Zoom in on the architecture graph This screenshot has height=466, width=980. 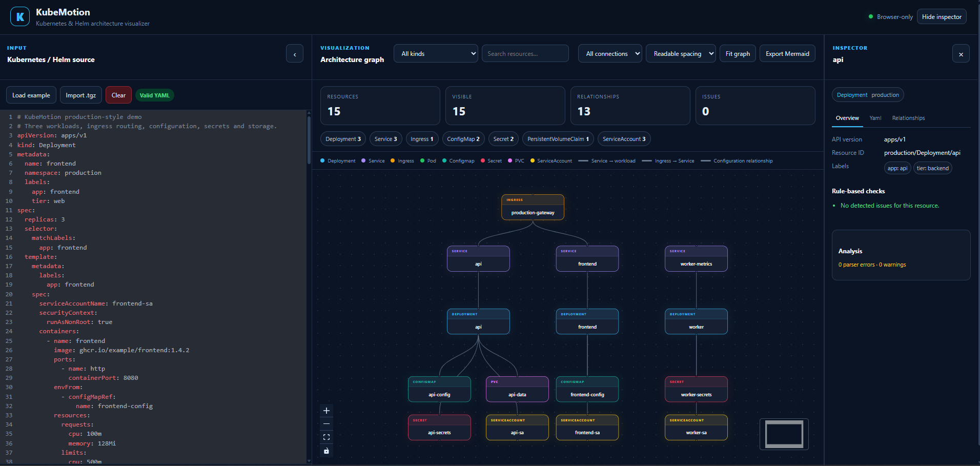pos(326,411)
